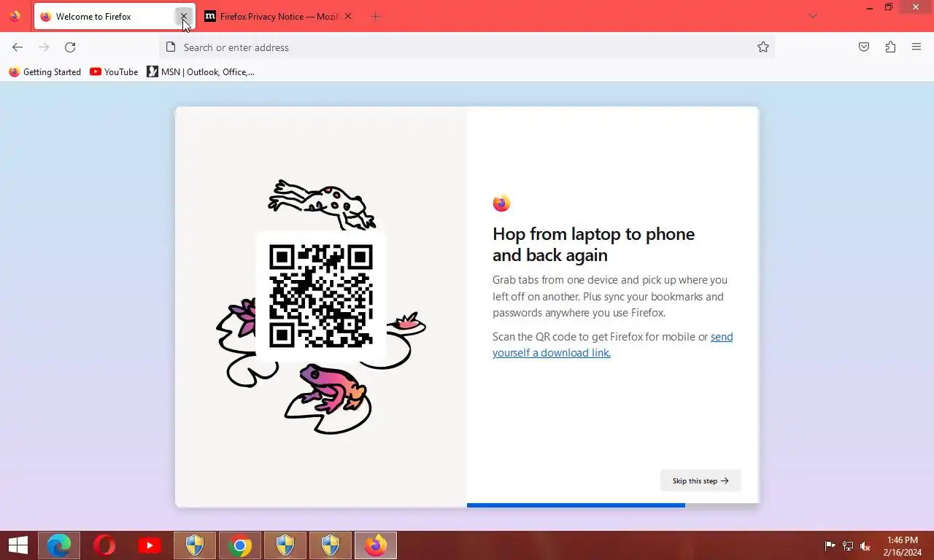
Task: Click the page icon in address bar
Action: [x=171, y=47]
